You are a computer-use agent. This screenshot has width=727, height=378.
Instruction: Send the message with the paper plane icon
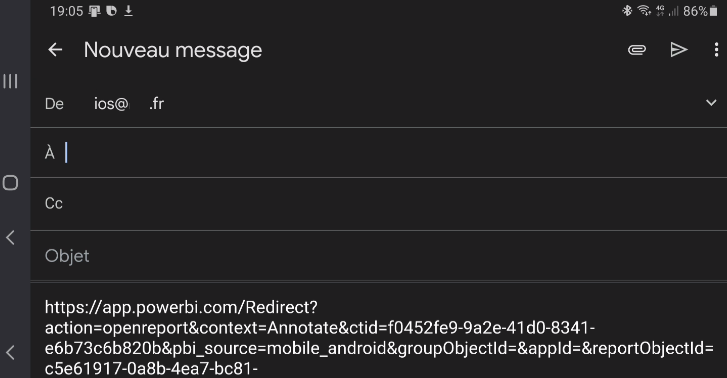tap(679, 50)
